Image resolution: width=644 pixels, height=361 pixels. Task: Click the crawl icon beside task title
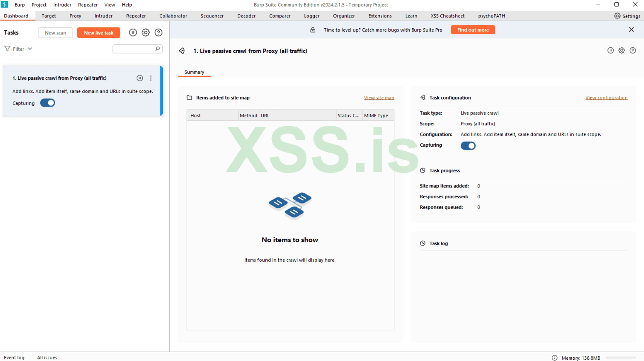(182, 51)
